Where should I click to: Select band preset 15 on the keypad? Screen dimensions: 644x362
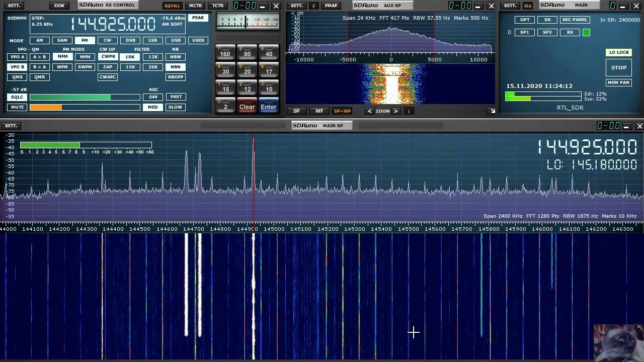point(225,87)
